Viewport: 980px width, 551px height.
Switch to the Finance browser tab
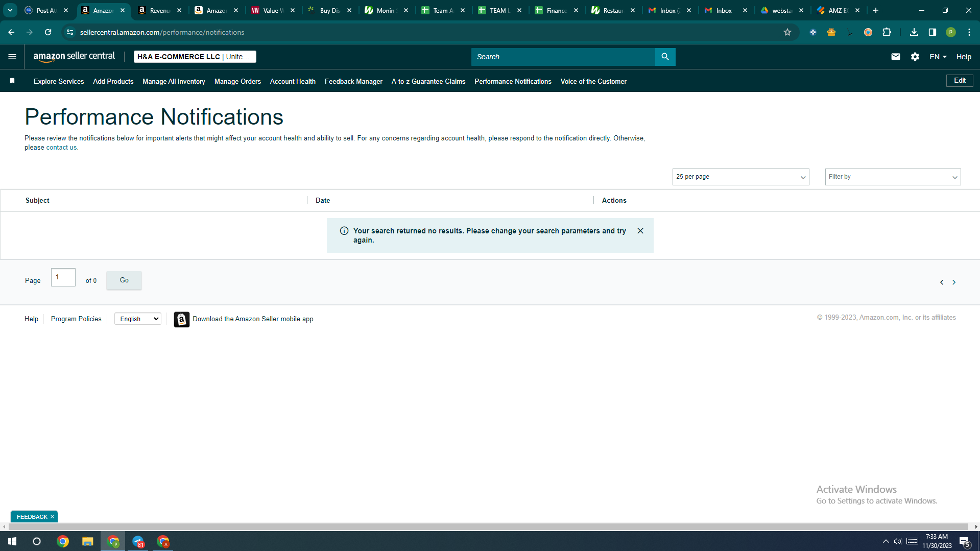[x=556, y=10]
